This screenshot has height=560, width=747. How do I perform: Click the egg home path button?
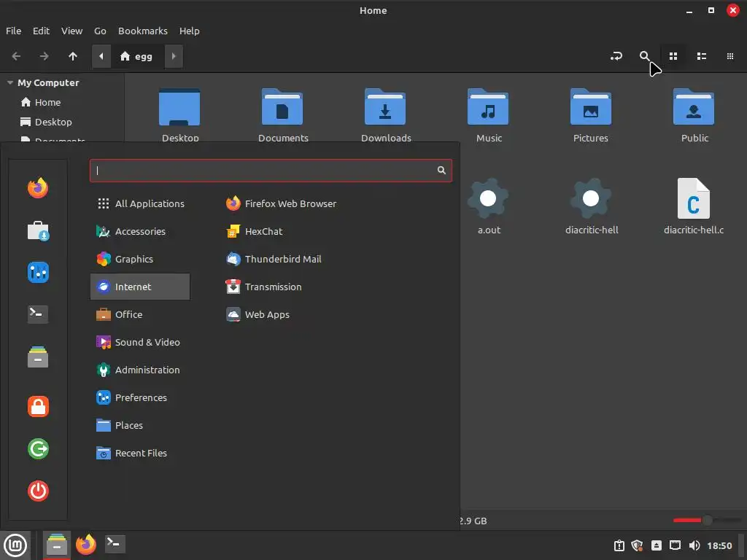pyautogui.click(x=138, y=56)
